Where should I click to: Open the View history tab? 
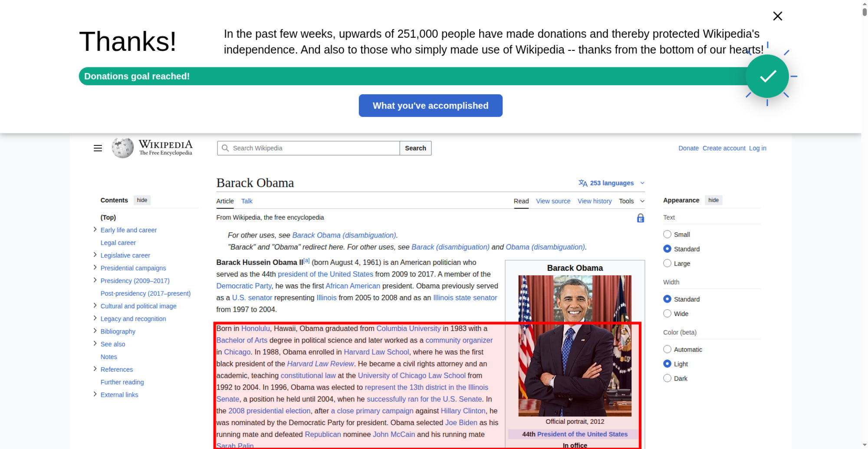pyautogui.click(x=594, y=201)
